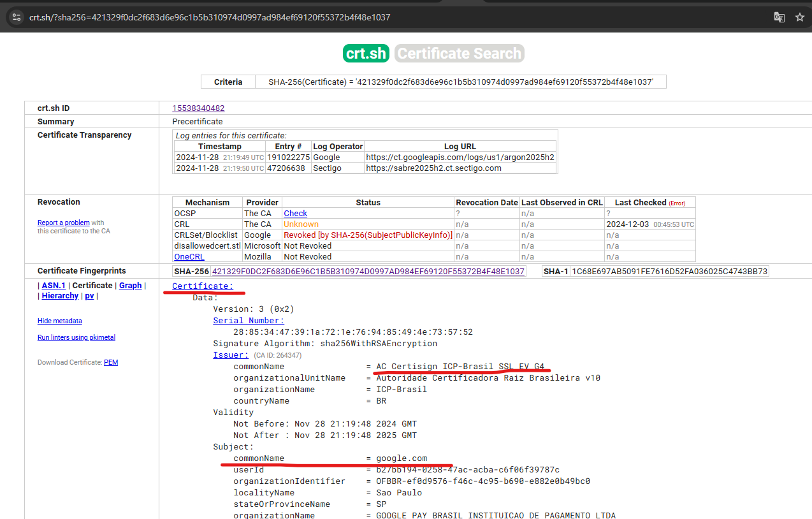Image resolution: width=812 pixels, height=519 pixels.
Task: Click the disallowedcert.stl mechanism cell
Action: click(208, 245)
